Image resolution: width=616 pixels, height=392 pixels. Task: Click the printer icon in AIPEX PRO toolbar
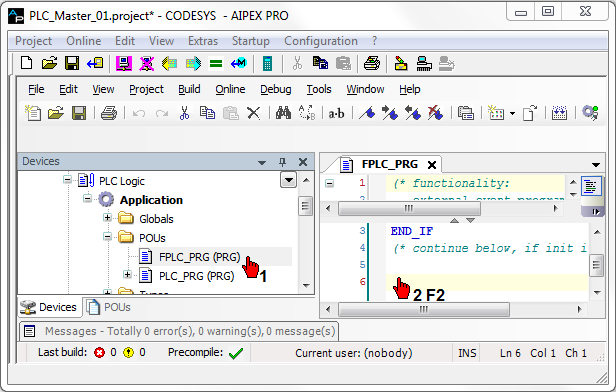[x=372, y=63]
